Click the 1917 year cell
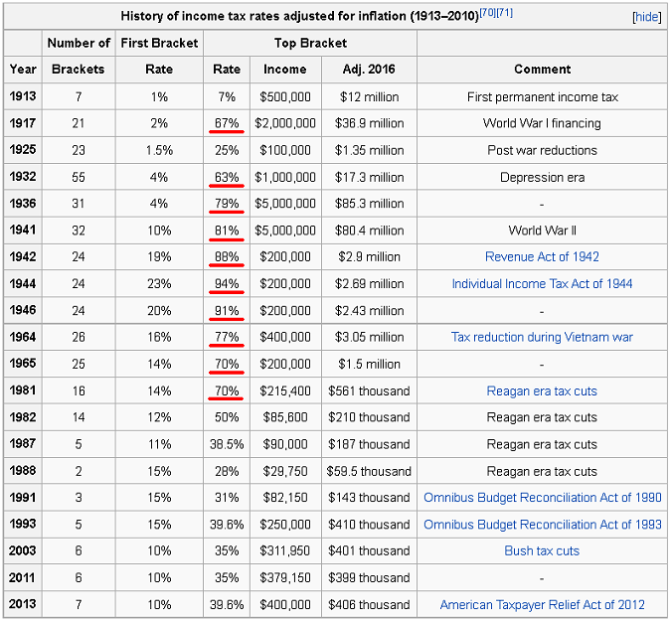This screenshot has height=621, width=672. [23, 123]
